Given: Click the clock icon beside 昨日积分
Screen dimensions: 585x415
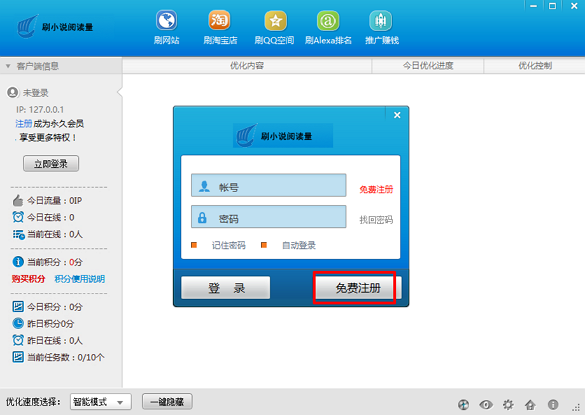Looking at the screenshot, I should click(x=18, y=323).
